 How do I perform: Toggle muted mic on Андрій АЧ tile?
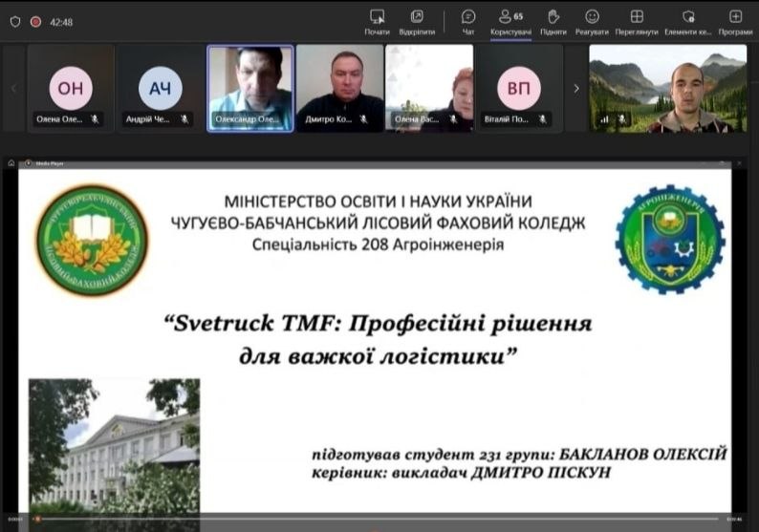184,119
